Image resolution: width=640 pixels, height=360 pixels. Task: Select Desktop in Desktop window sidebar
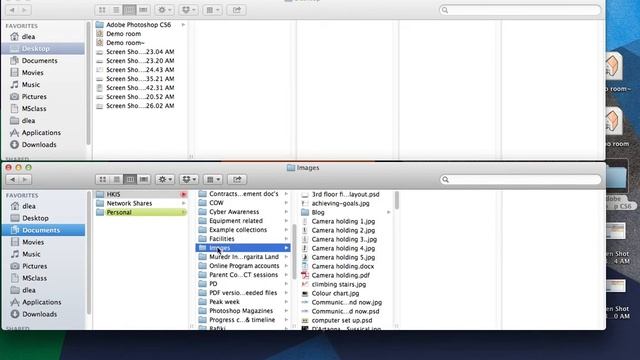tap(43, 49)
